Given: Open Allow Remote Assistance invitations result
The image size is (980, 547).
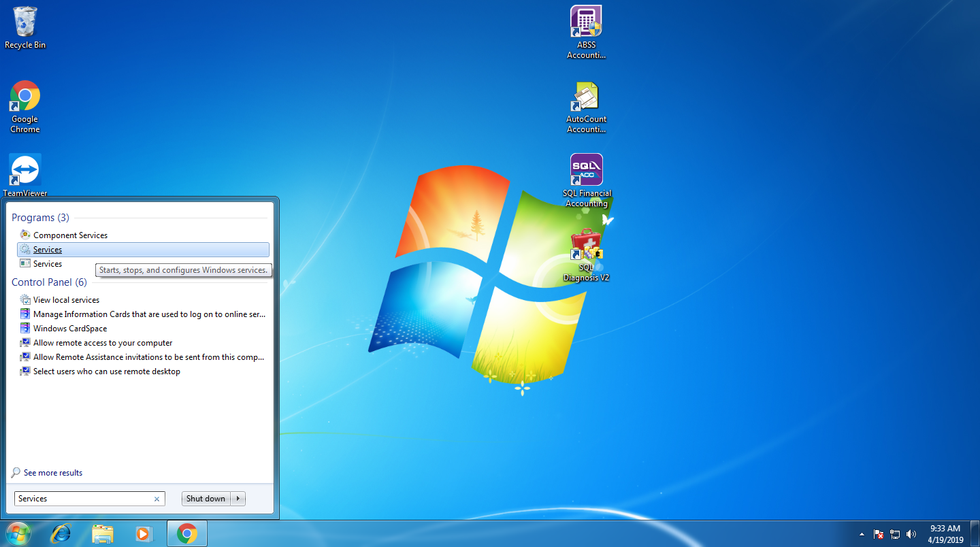Looking at the screenshot, I should (x=143, y=357).
